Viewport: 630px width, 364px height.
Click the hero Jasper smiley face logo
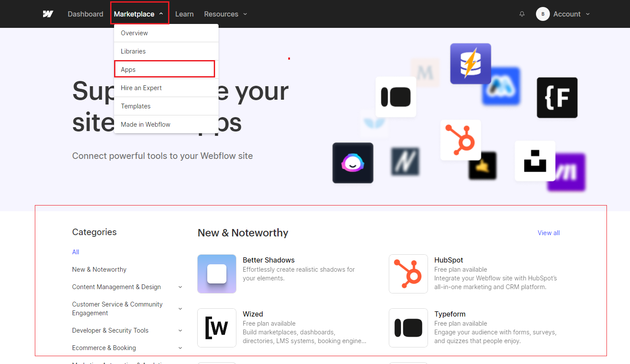[x=353, y=163]
